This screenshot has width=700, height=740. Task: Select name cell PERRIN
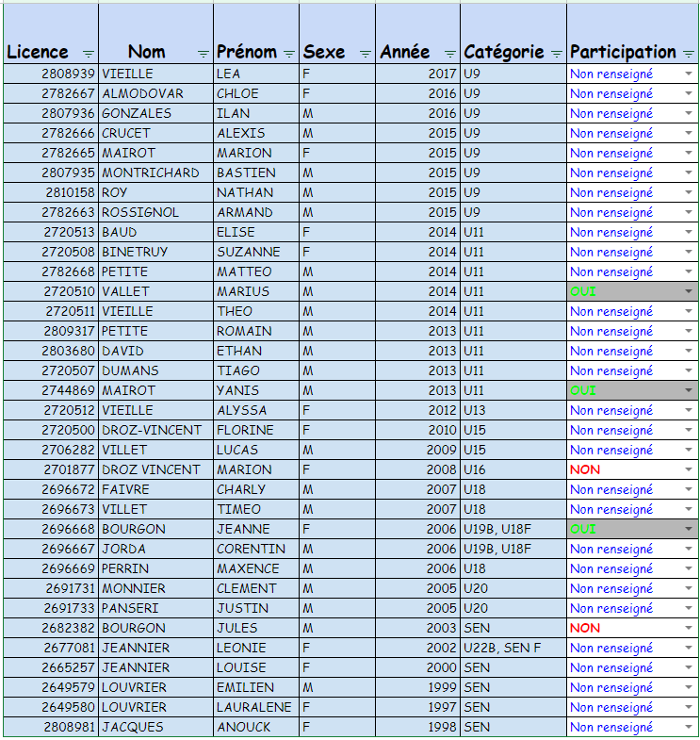coord(156,568)
